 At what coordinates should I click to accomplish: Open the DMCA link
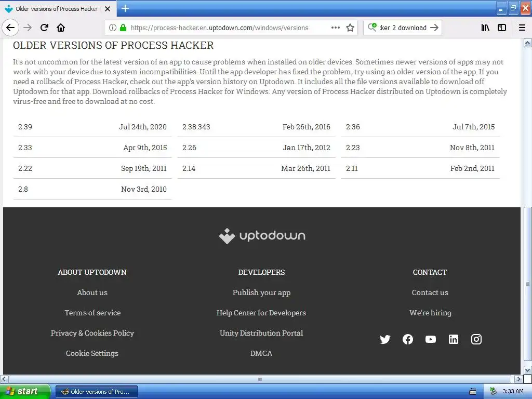[x=261, y=353]
